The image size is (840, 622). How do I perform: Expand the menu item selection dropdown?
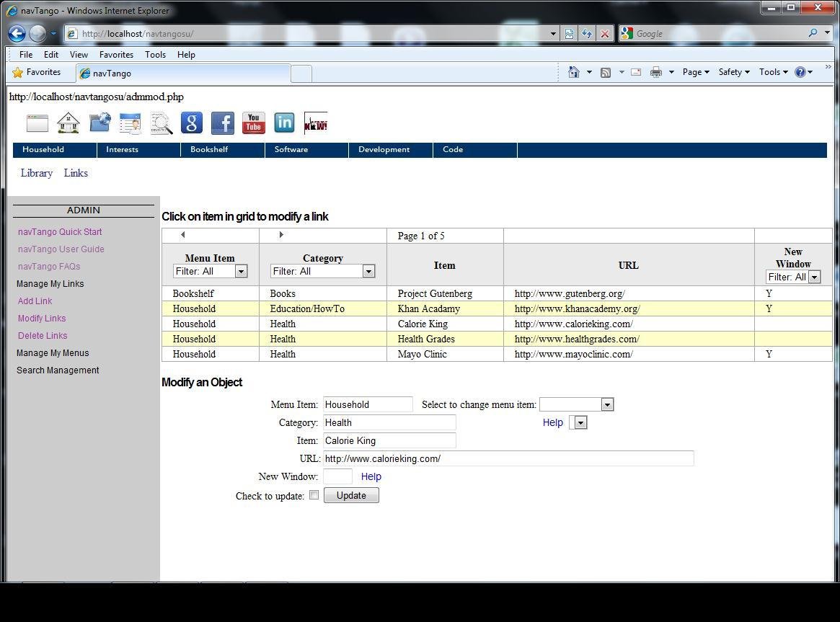coord(606,404)
